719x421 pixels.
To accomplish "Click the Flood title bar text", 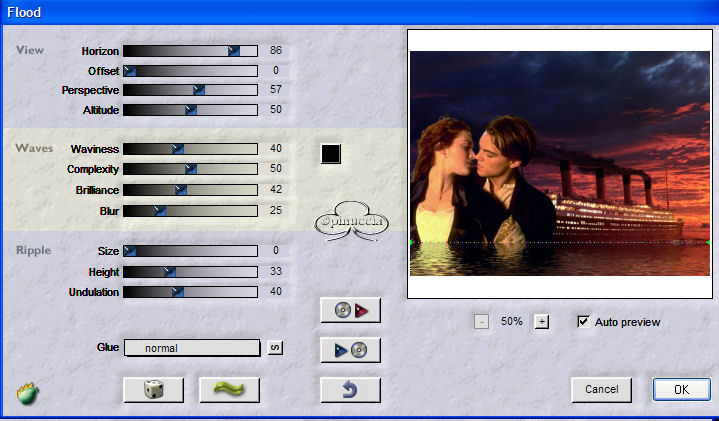I will point(24,12).
